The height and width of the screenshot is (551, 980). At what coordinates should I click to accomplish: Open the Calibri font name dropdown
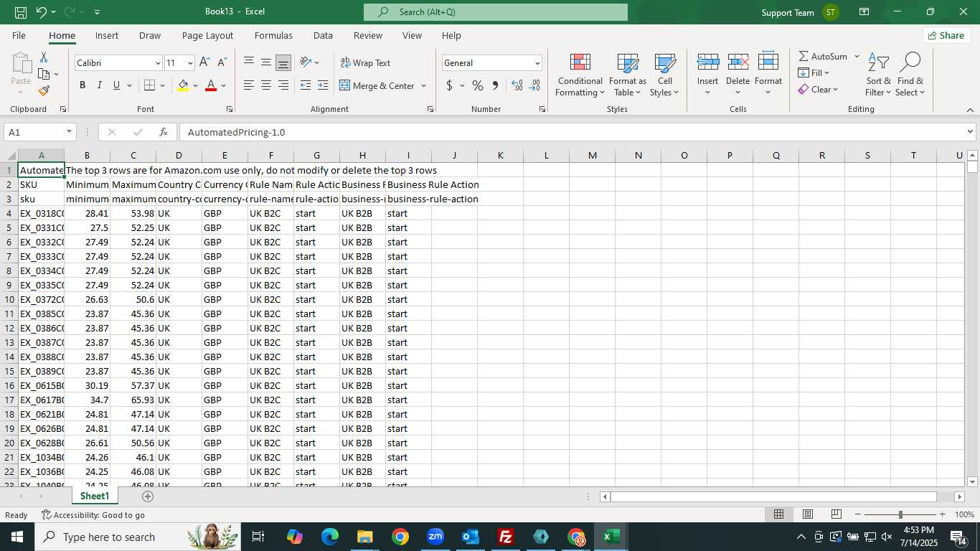coord(158,63)
